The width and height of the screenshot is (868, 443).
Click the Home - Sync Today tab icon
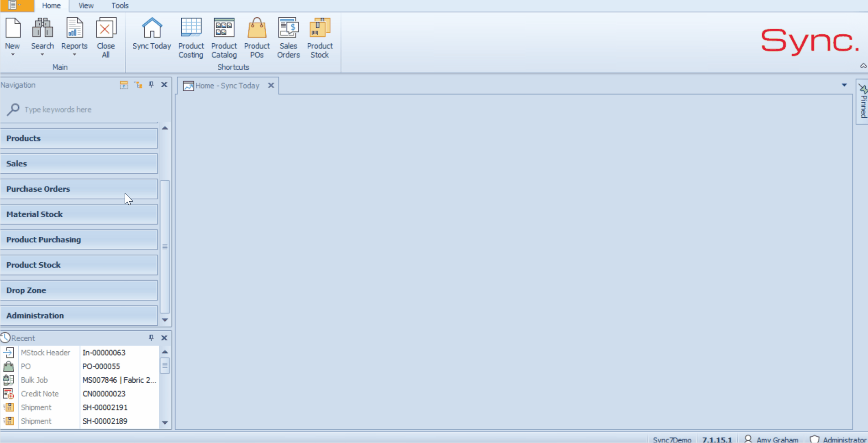188,86
